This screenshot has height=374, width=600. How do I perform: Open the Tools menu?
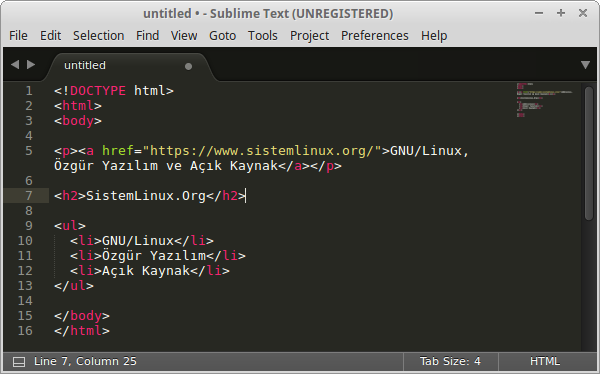(x=262, y=36)
